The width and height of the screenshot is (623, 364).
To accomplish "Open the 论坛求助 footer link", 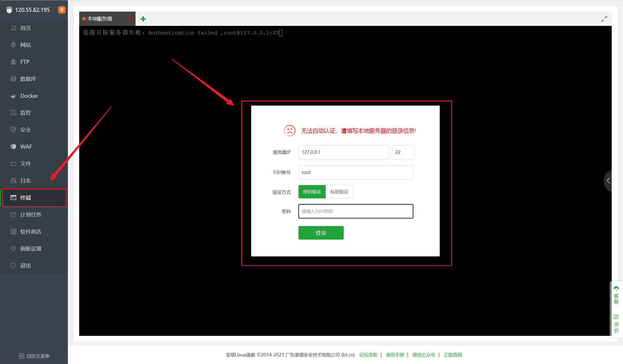I will 368,355.
